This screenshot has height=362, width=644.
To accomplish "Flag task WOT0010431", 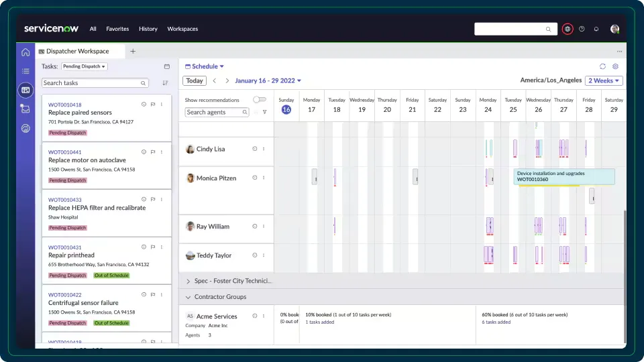I will click(x=153, y=247).
